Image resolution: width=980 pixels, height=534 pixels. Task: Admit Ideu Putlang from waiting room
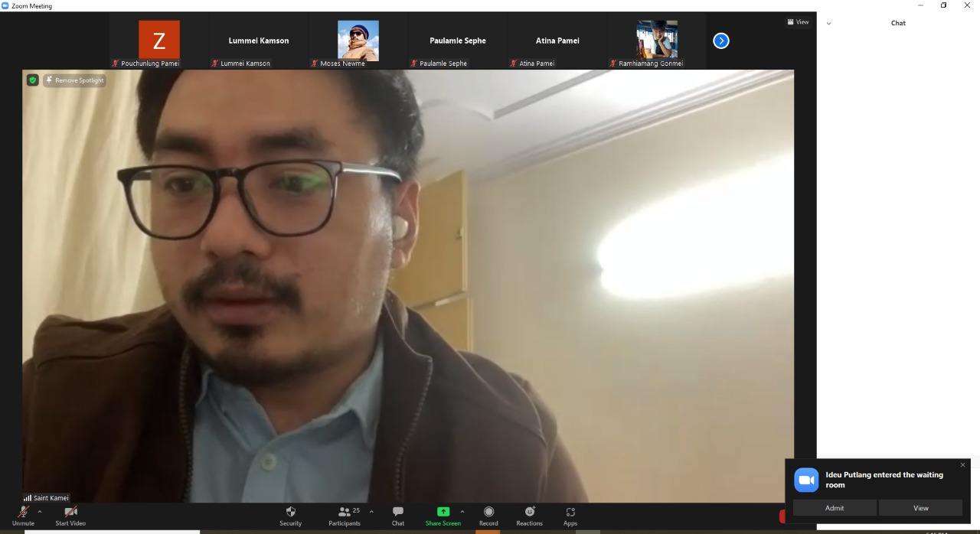click(835, 508)
